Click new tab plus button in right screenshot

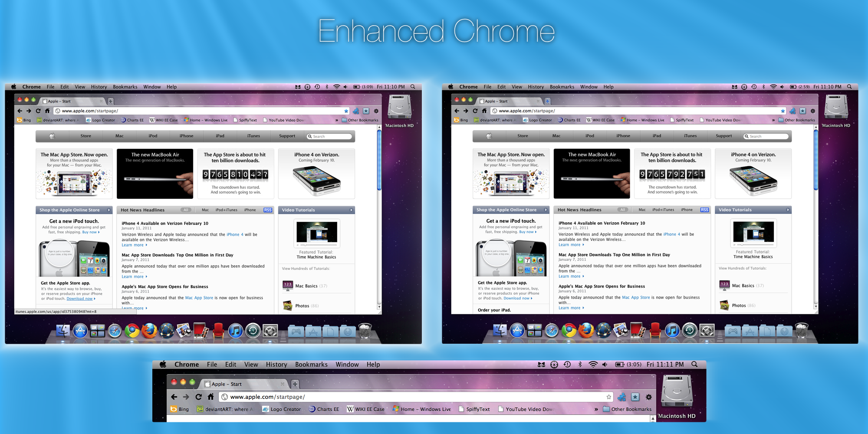click(547, 101)
